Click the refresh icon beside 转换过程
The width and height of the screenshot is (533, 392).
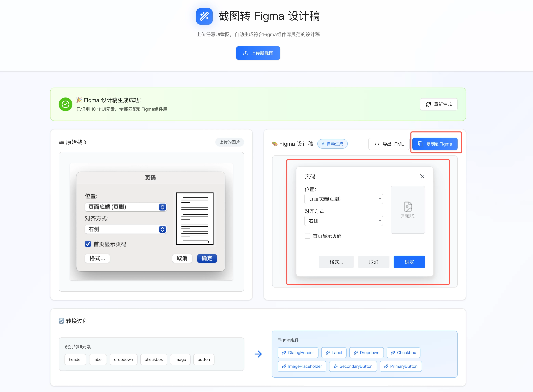point(61,321)
